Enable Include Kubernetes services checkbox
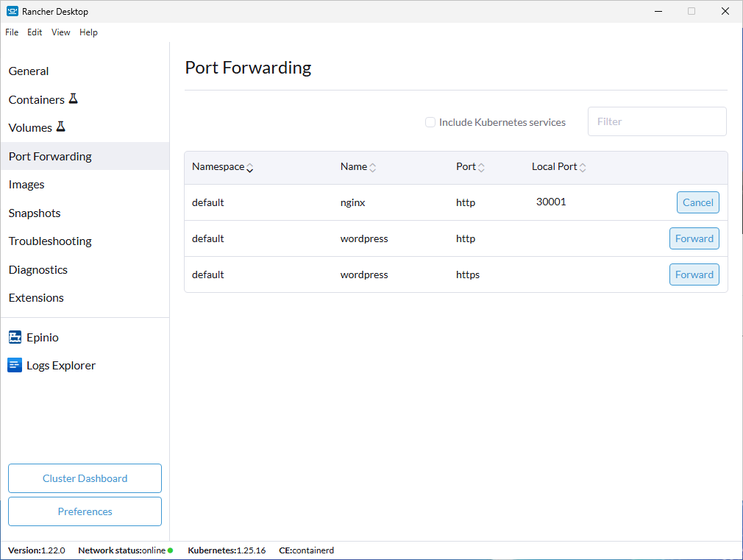The height and width of the screenshot is (560, 743). point(430,122)
